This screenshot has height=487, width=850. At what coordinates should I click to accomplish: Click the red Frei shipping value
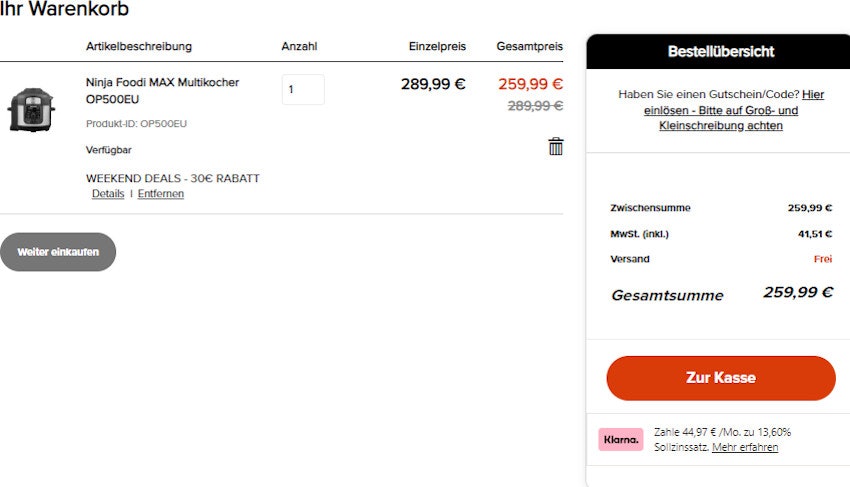coord(823,259)
